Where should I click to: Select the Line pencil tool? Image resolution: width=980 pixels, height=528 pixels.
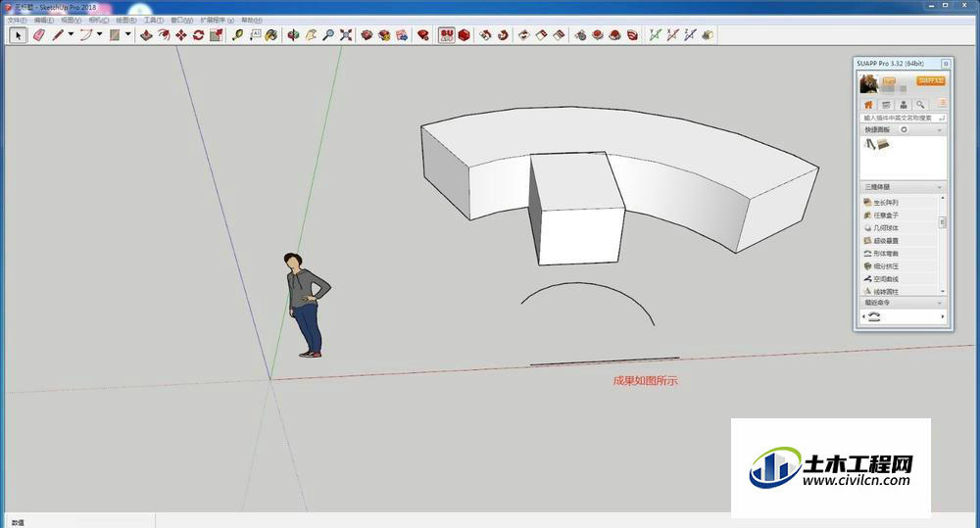coord(58,35)
